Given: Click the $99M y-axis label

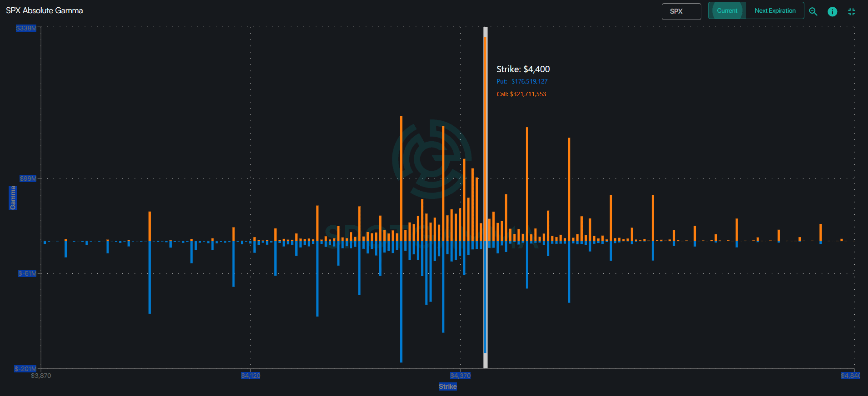Looking at the screenshot, I should point(28,178).
